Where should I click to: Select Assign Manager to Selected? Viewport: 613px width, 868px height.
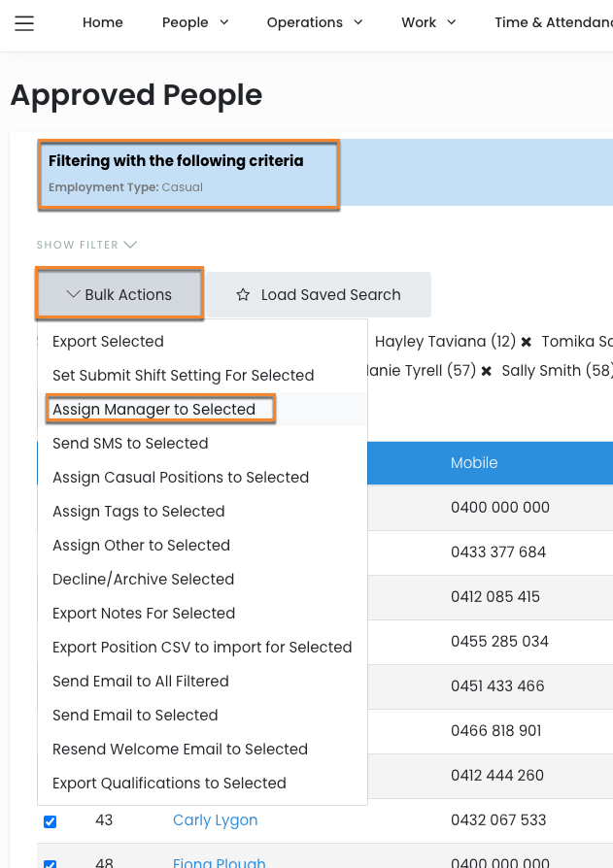point(153,410)
